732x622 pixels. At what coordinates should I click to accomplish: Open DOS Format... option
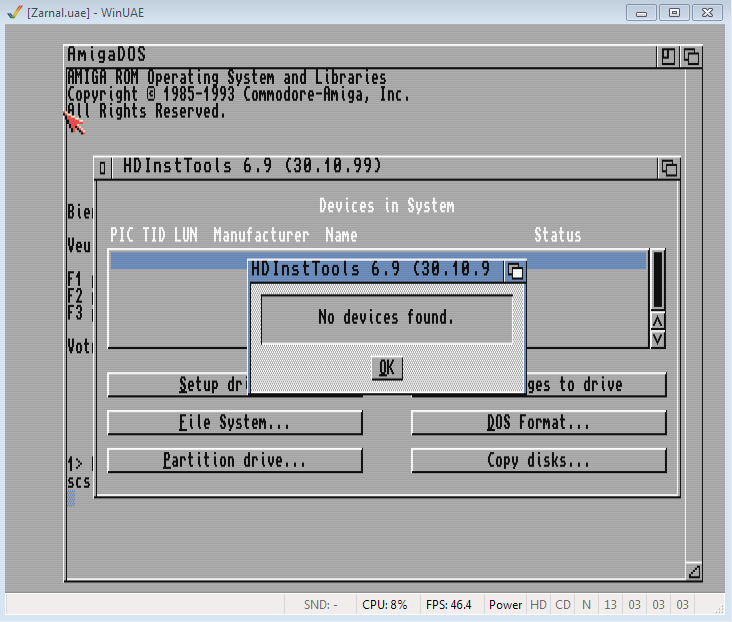coord(538,423)
